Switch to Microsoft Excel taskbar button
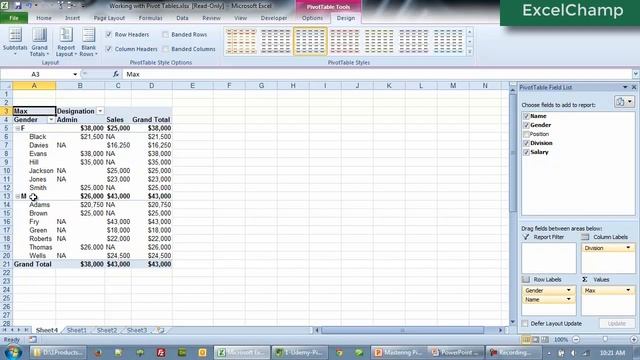The height and width of the screenshot is (360, 640). (242, 352)
